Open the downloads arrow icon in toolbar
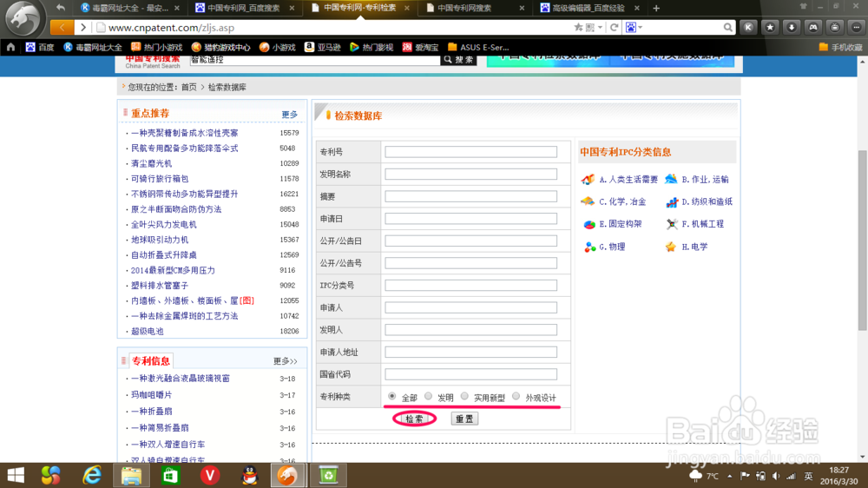The width and height of the screenshot is (868, 488). click(792, 27)
